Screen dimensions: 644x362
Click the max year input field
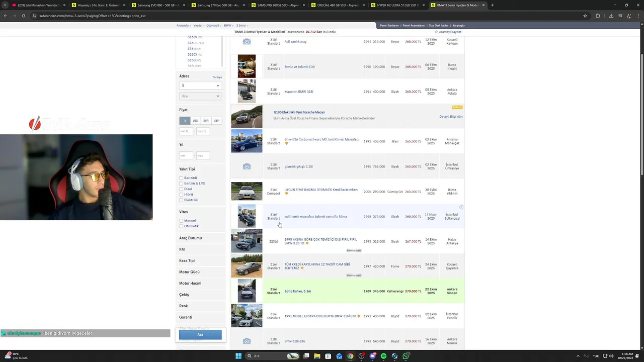pos(203,156)
